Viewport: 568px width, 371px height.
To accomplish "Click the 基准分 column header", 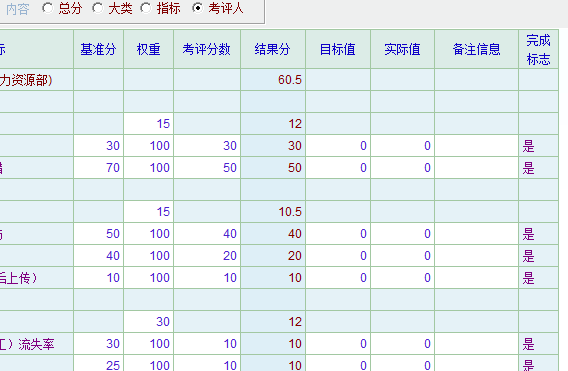I will click(x=99, y=49).
